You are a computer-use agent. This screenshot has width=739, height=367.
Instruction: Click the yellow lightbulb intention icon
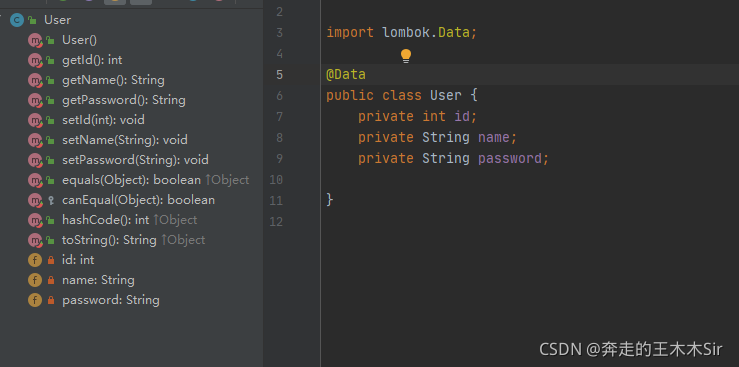click(x=406, y=56)
